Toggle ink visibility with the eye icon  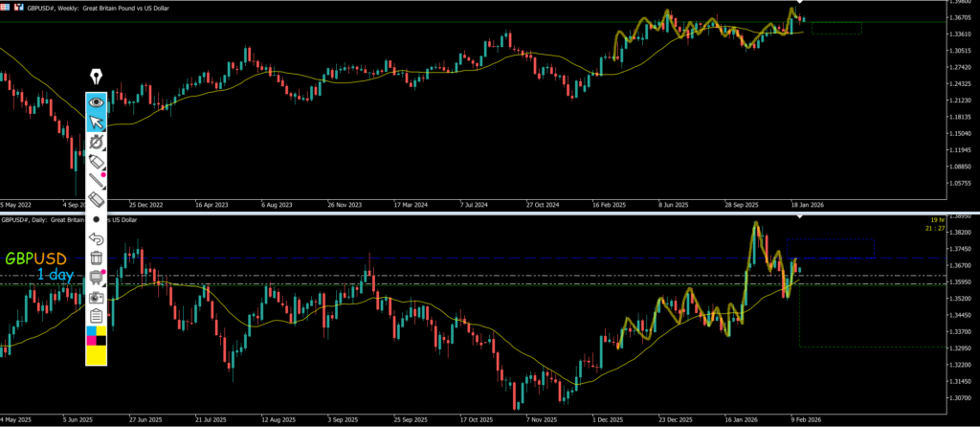(96, 101)
